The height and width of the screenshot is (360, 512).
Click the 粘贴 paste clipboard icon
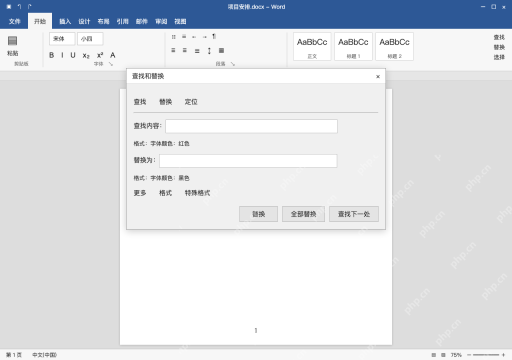tap(13, 41)
